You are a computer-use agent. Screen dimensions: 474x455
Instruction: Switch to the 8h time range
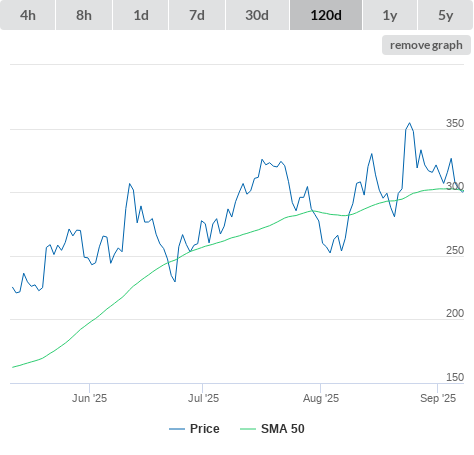(84, 15)
